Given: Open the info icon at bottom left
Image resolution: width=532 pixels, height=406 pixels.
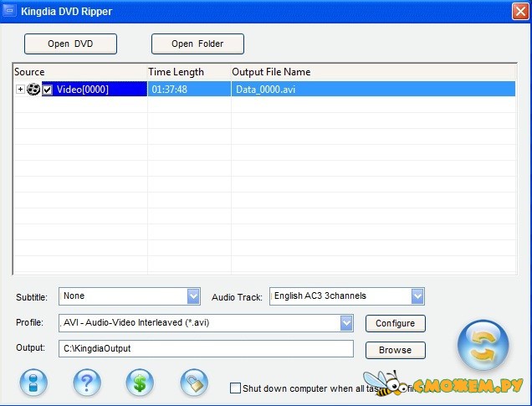Looking at the screenshot, I should (x=33, y=383).
